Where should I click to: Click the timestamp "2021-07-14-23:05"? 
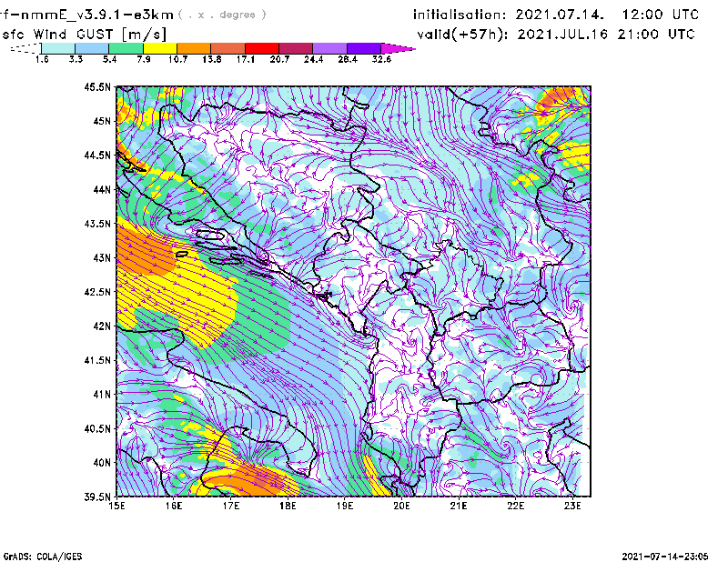click(x=665, y=557)
